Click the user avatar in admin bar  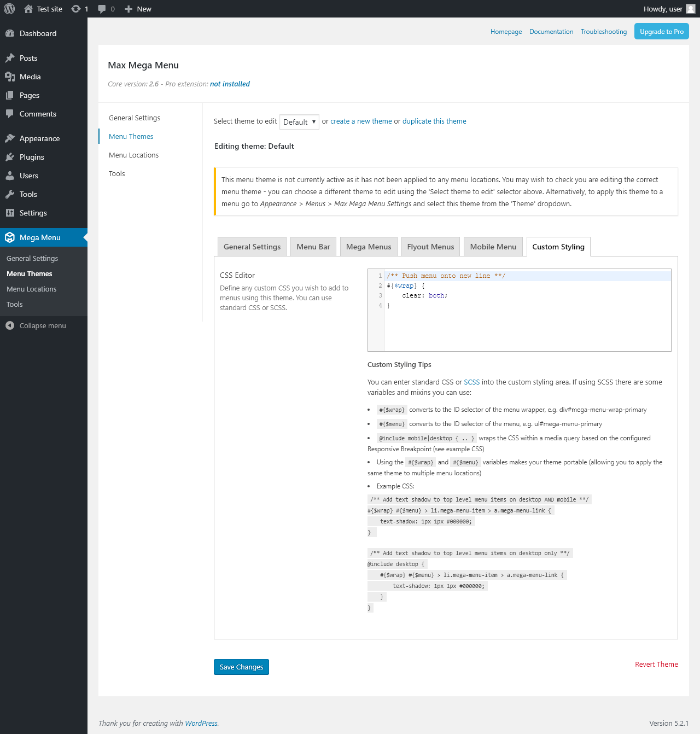pyautogui.click(x=691, y=9)
